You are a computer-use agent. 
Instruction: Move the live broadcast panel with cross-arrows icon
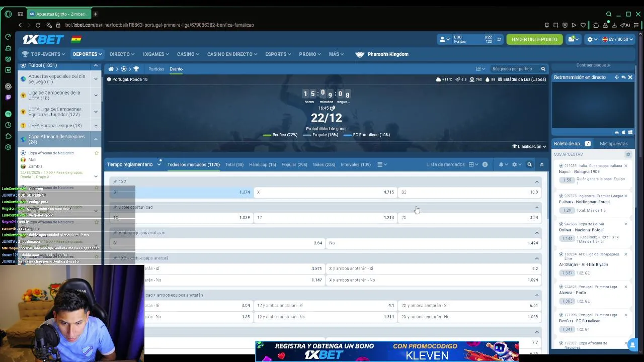click(617, 77)
